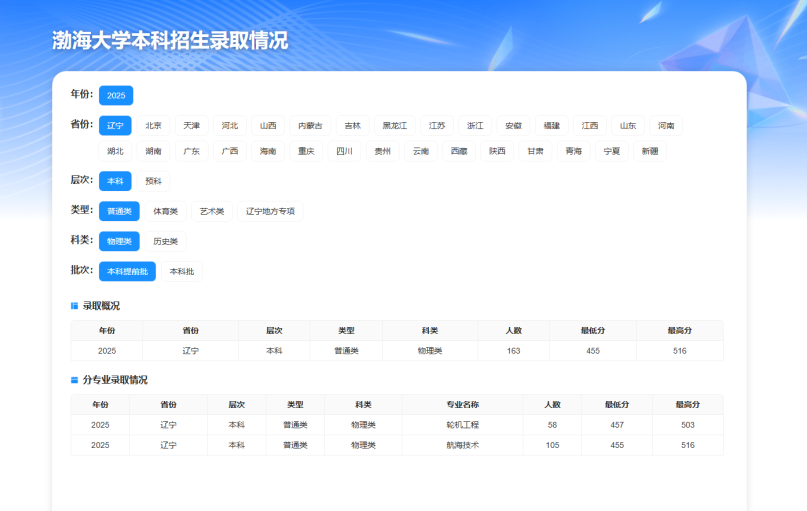The image size is (807, 511).
Task: Click the 录取概况 heading text
Action: (x=101, y=306)
